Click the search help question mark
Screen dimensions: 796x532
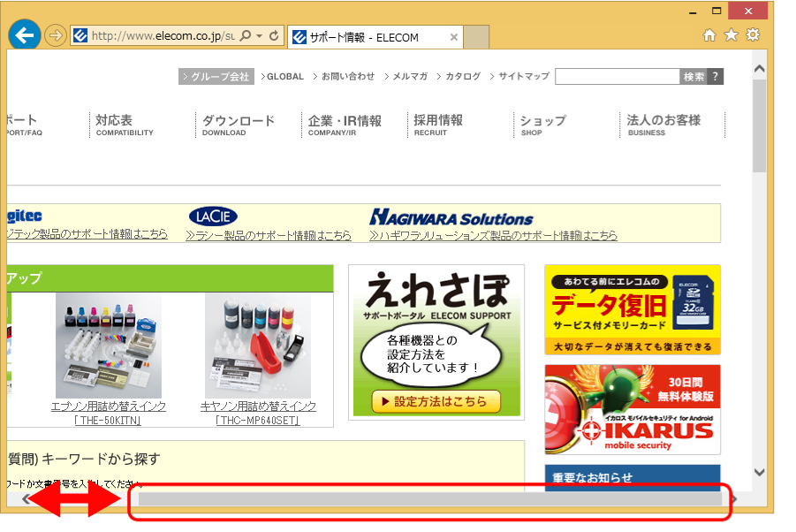[x=716, y=77]
